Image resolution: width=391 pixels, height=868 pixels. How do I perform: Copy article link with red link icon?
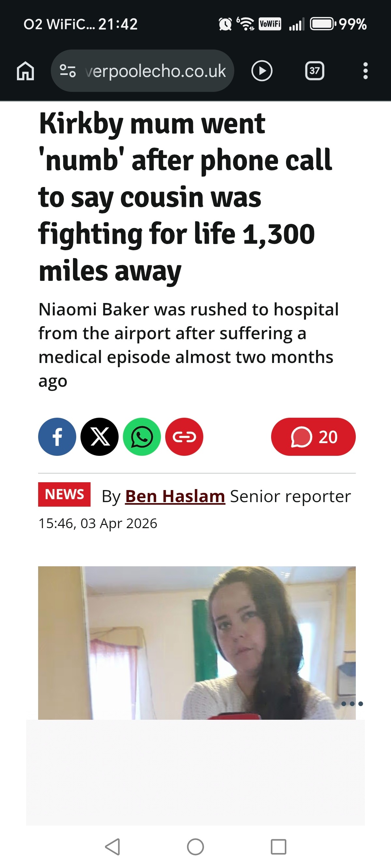tap(184, 437)
